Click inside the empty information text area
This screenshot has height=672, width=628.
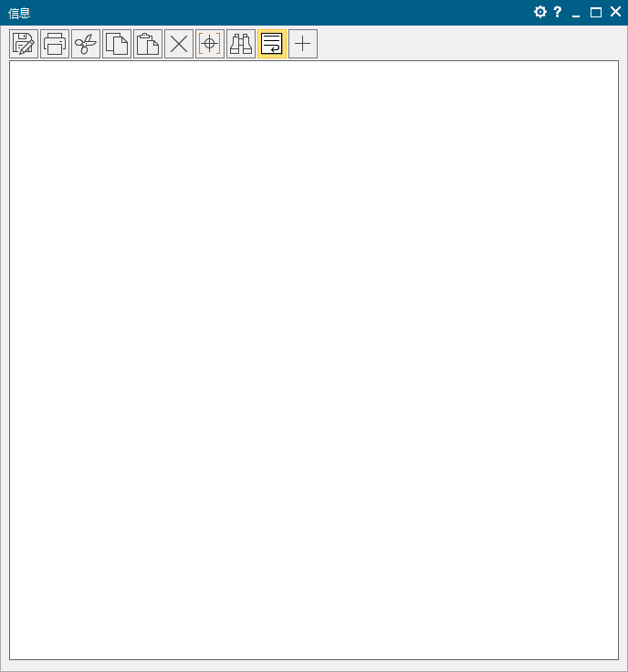[x=314, y=360]
